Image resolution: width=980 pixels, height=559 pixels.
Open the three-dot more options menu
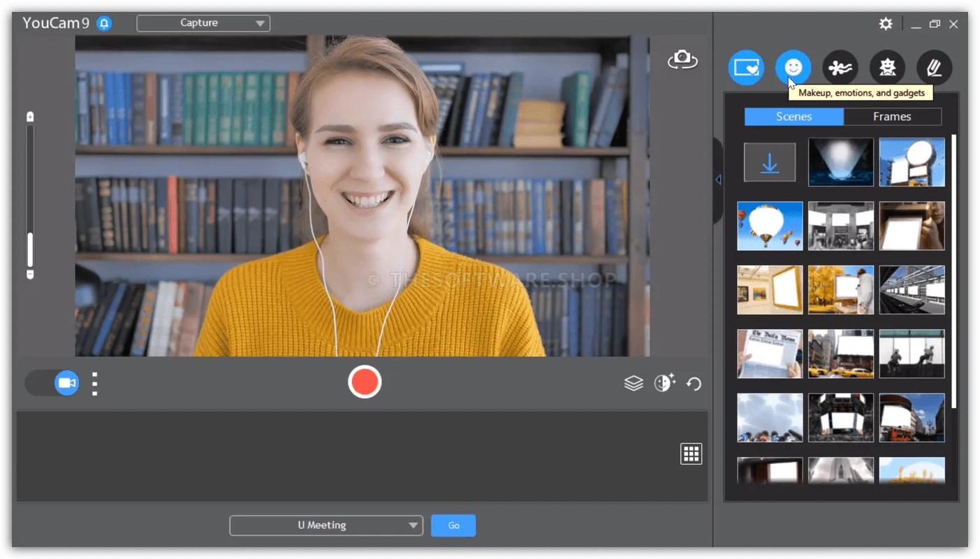(x=95, y=384)
